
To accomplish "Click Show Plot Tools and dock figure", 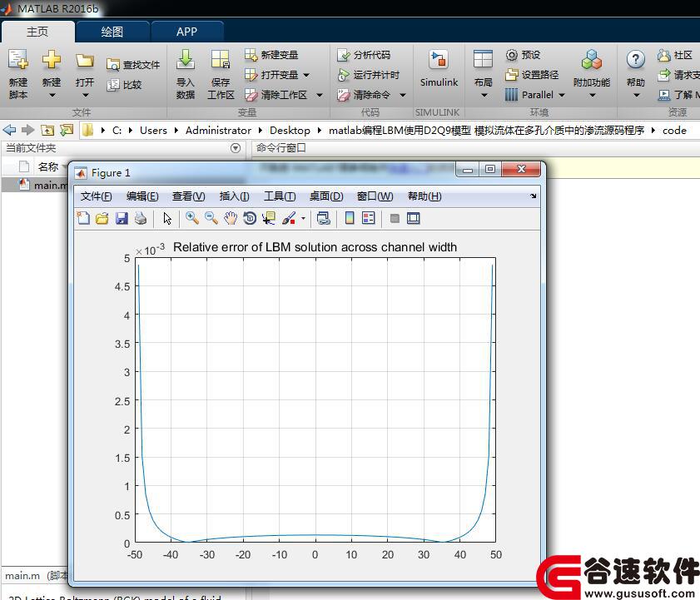I will click(x=414, y=218).
